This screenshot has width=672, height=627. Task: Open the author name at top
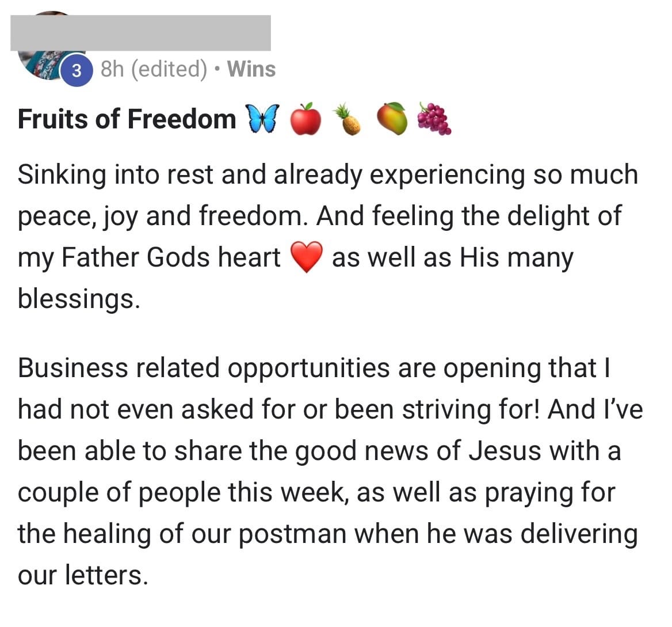[x=140, y=32]
